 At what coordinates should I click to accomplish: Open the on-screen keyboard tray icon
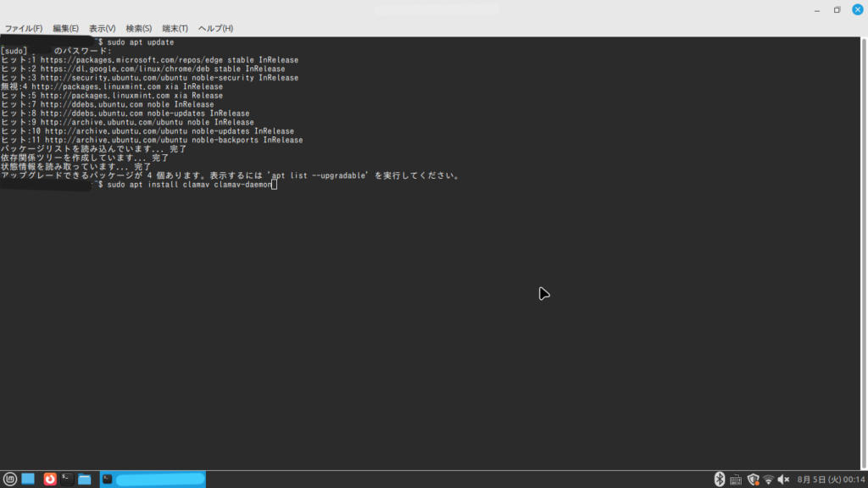(x=736, y=480)
